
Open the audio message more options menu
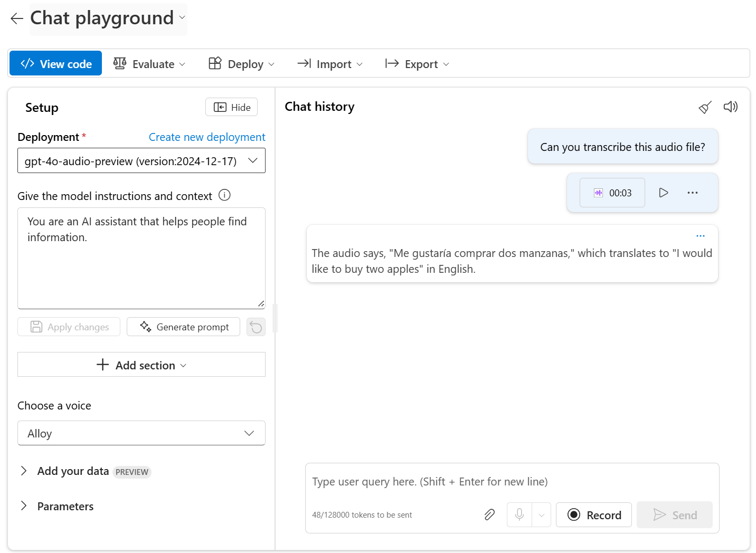click(693, 193)
